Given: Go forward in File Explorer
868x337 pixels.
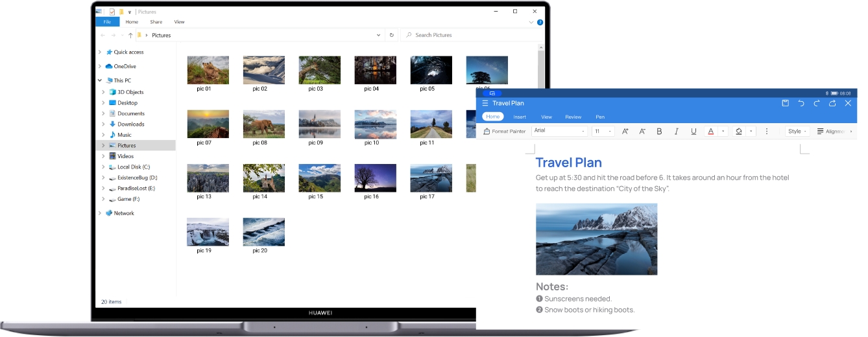Looking at the screenshot, I should coord(114,35).
